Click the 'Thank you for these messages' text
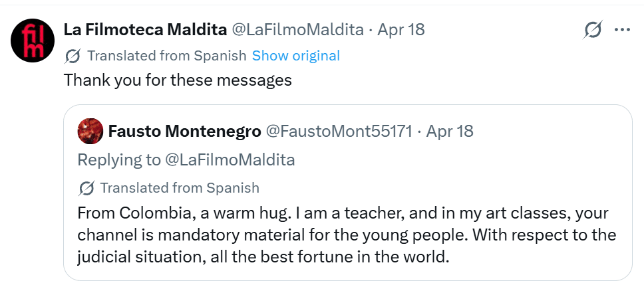This screenshot has height=285, width=644. [178, 81]
